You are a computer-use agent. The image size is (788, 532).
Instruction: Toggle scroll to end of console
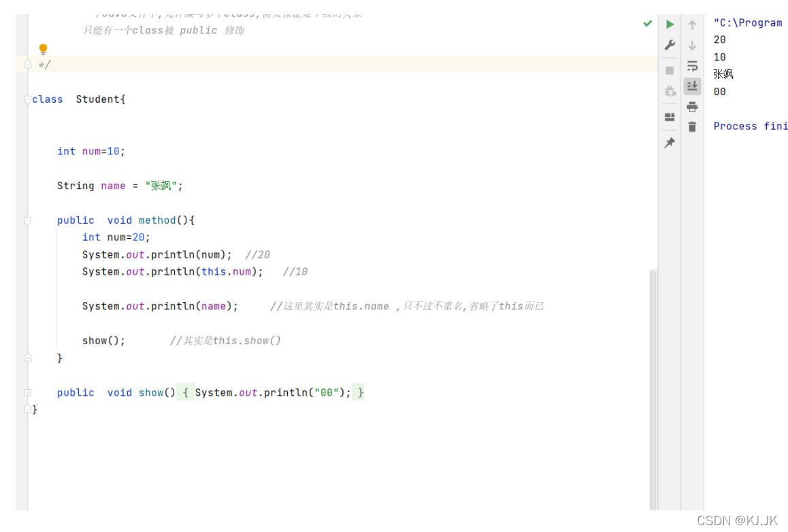pos(693,86)
